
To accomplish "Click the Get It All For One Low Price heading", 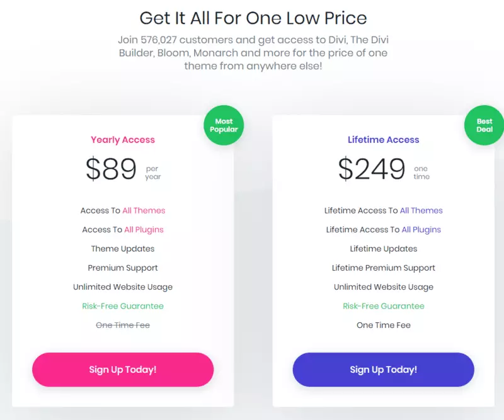I will pyautogui.click(x=252, y=18).
